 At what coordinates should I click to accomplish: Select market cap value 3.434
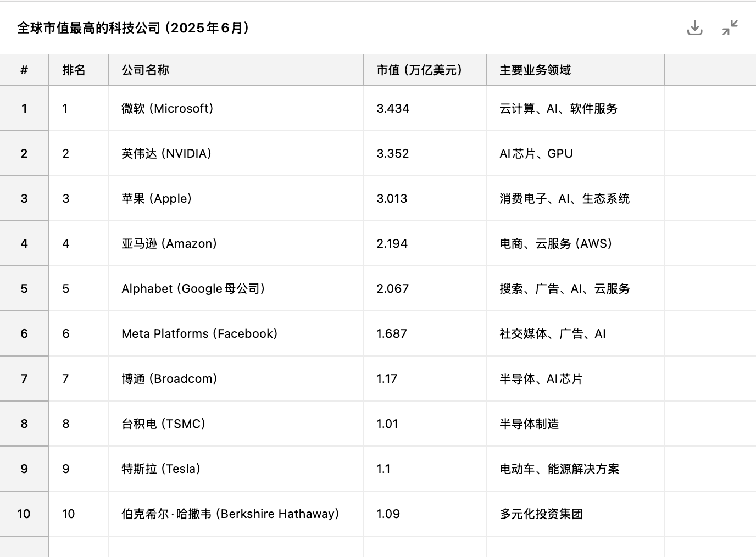coord(425,108)
